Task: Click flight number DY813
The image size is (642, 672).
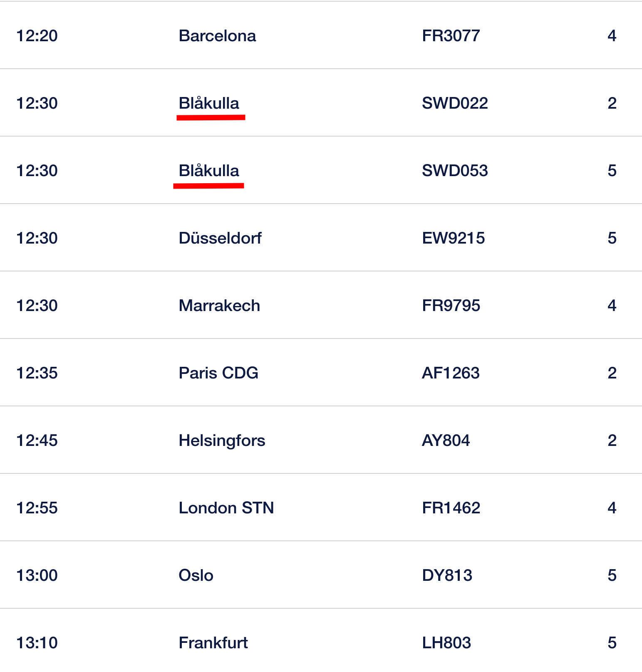Action: [447, 575]
